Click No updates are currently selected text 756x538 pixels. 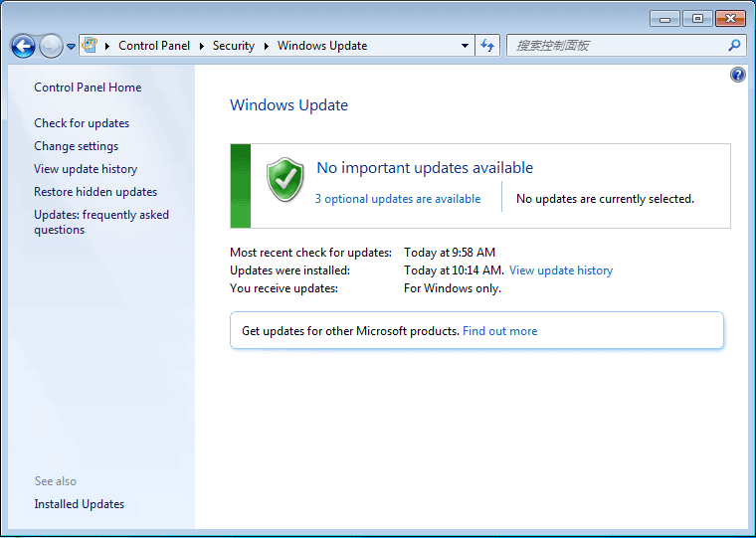(605, 199)
